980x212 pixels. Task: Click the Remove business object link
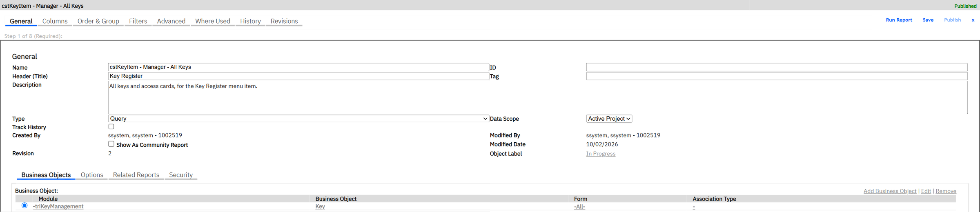(x=946, y=191)
